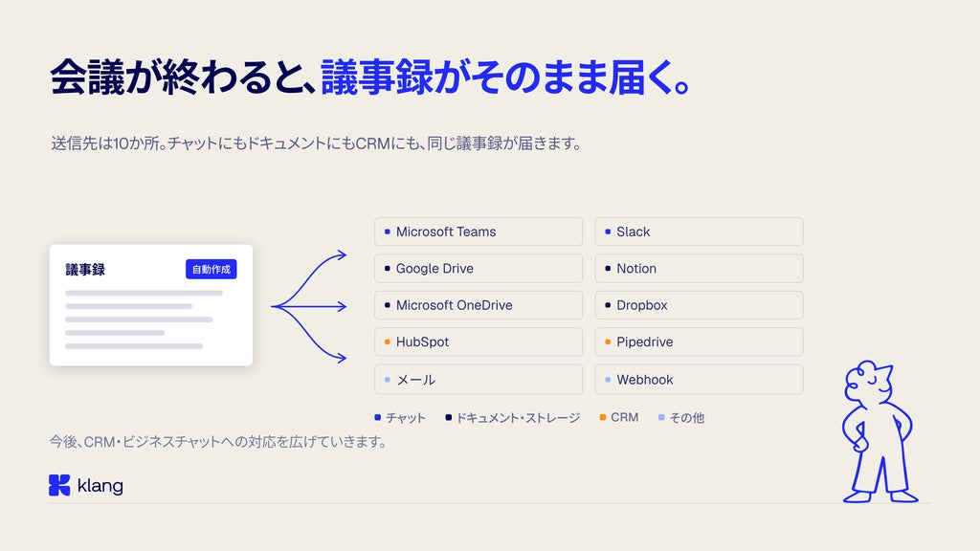
Task: Click the orange CRM legend swatch
Action: (x=603, y=417)
